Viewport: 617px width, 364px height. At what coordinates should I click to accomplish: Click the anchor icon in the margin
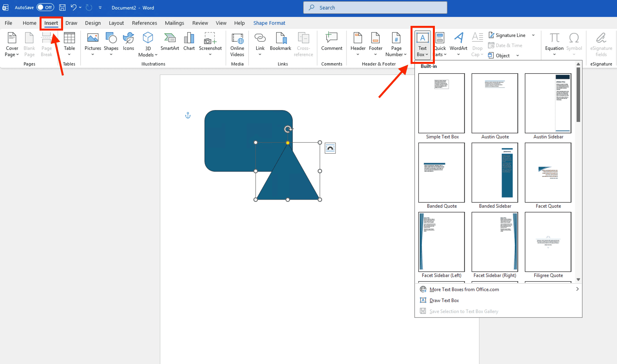[x=188, y=115]
